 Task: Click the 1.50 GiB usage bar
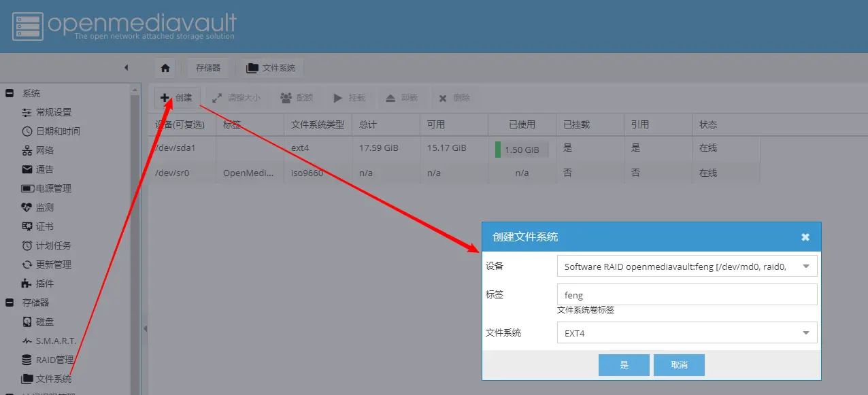[x=522, y=150]
